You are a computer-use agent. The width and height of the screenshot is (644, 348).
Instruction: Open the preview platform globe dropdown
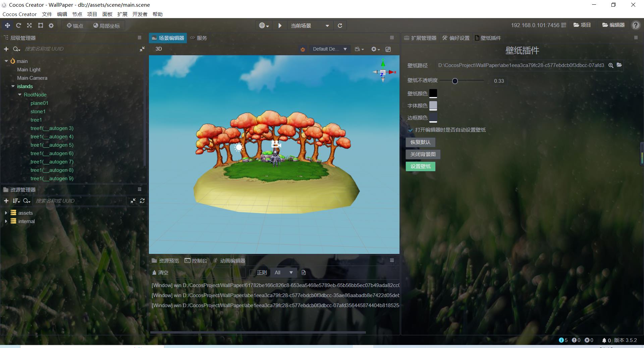264,25
